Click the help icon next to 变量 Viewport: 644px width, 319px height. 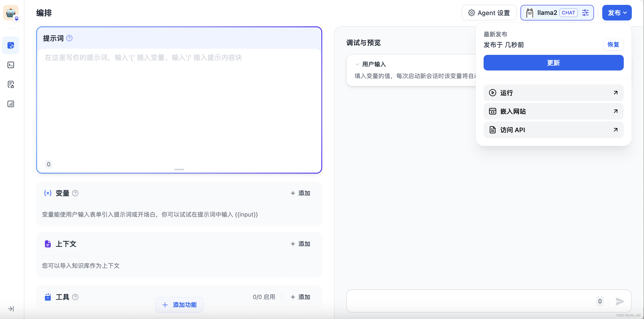(75, 193)
